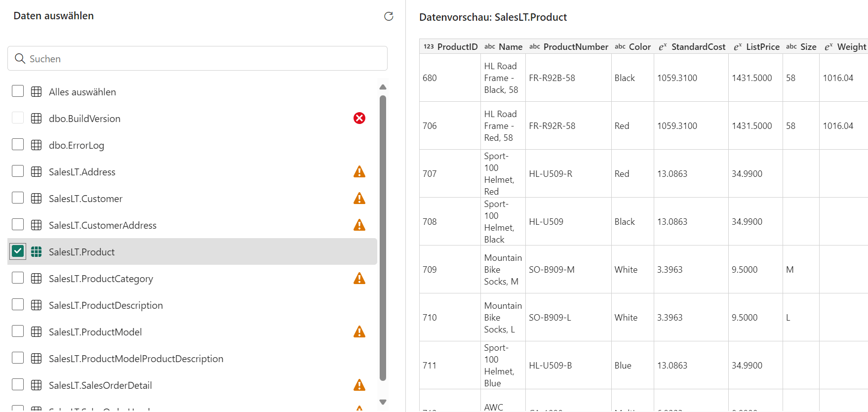The width and height of the screenshot is (868, 412).
Task: Click the scroll down arrow in table list
Action: coord(383,402)
